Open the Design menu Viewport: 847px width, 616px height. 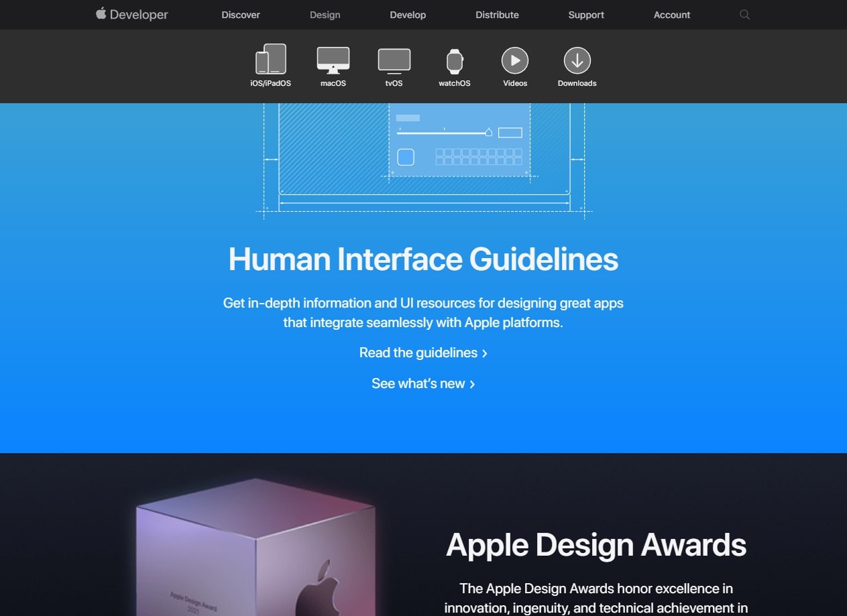tap(325, 15)
